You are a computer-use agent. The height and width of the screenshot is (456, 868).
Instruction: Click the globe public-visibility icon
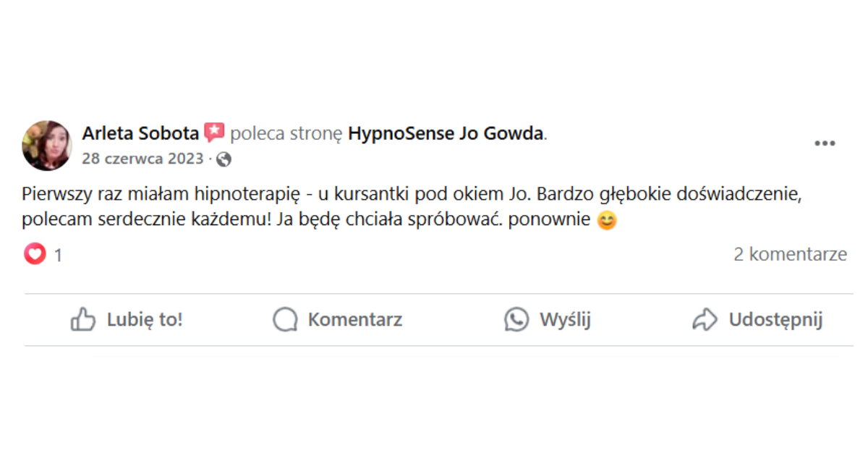pyautogui.click(x=224, y=159)
